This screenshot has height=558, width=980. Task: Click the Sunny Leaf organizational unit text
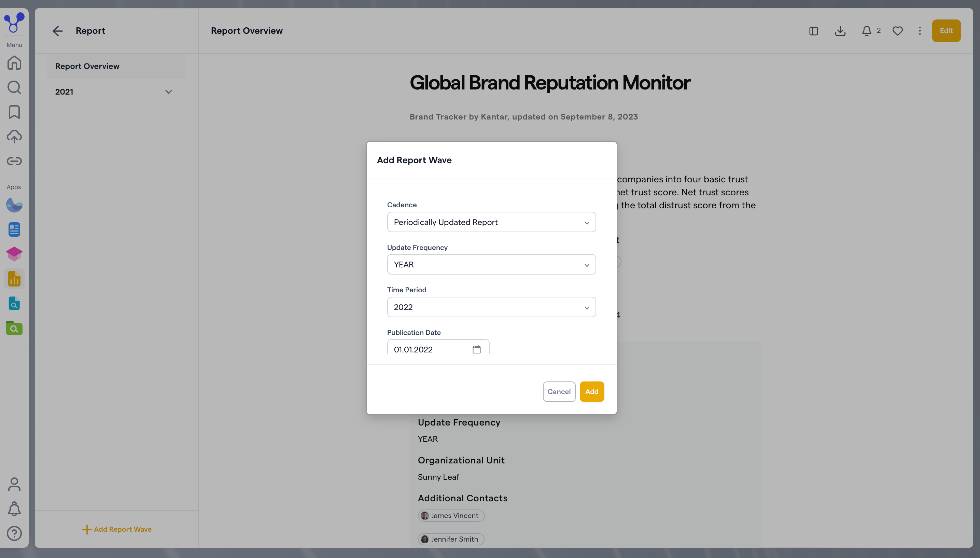click(438, 477)
